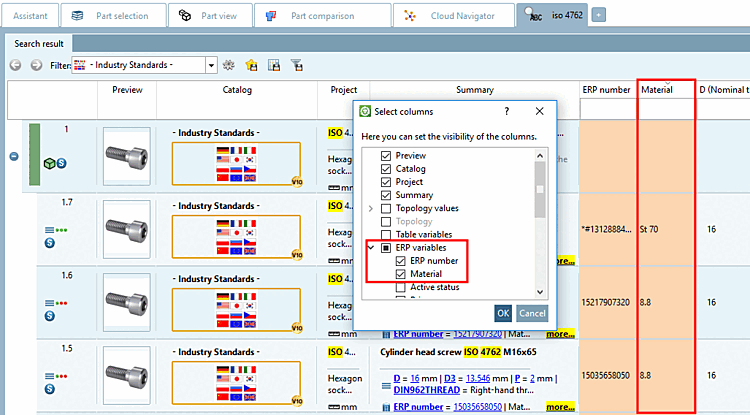Collapse the ERP variables tree node
The width and height of the screenshot is (750, 415).
(x=371, y=248)
